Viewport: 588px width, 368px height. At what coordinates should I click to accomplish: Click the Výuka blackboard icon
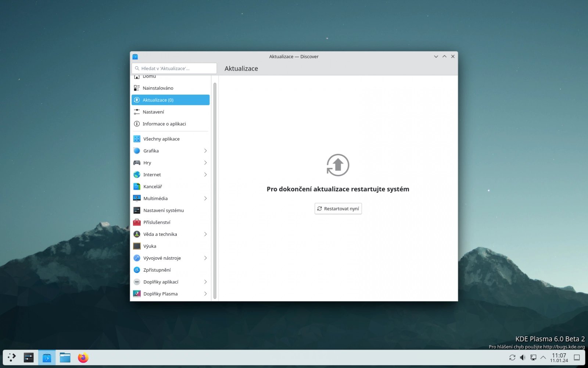137,246
